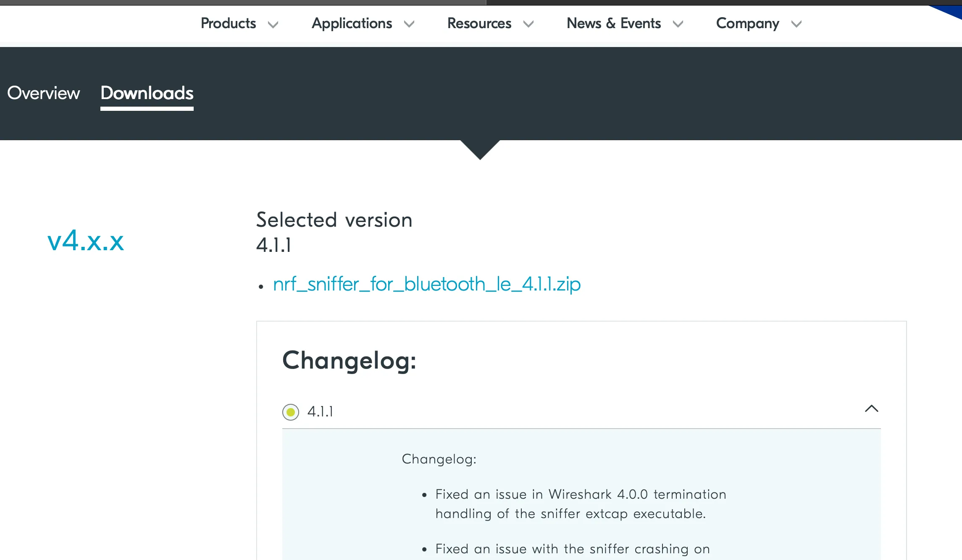
Task: Open the News & Events menu label
Action: pyautogui.click(x=614, y=24)
